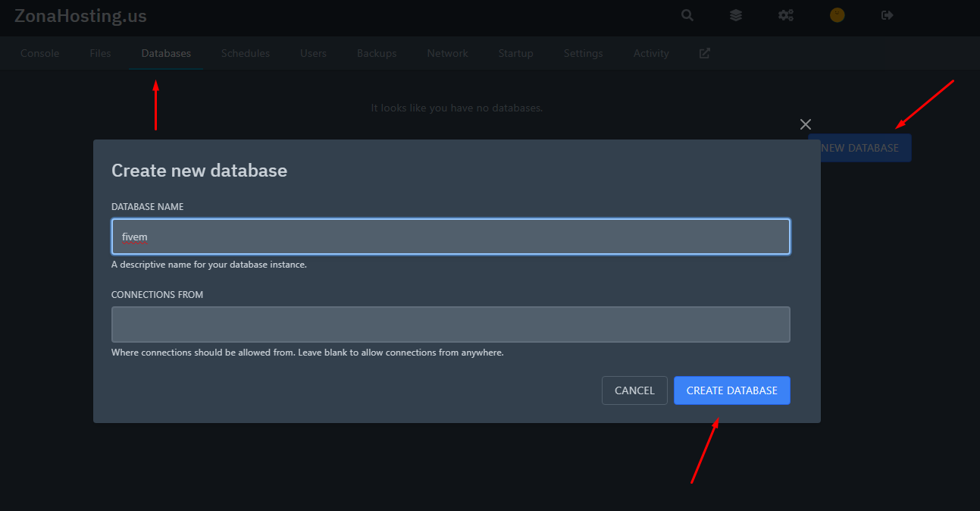Go to the Schedules tab
Screen dimensions: 980x511
pyautogui.click(x=246, y=53)
